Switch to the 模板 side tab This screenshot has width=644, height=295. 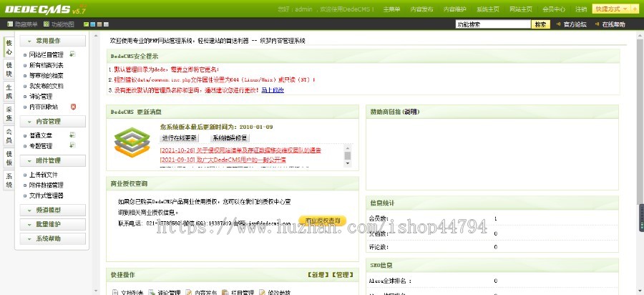click(9, 158)
